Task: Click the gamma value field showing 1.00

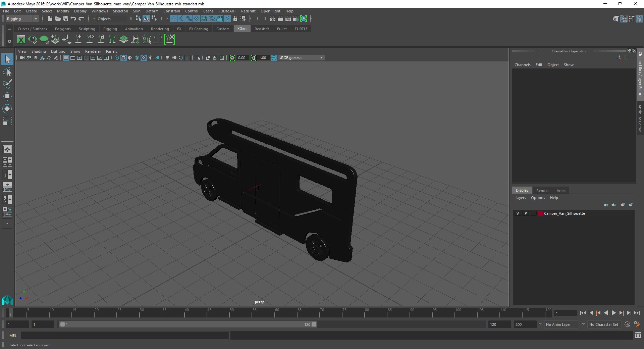Action: [x=263, y=58]
